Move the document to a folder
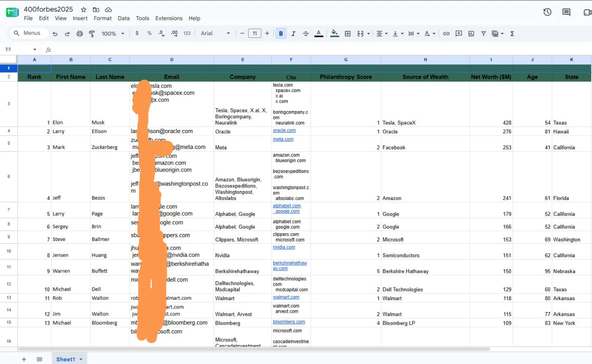592x364 pixels. pos(96,10)
